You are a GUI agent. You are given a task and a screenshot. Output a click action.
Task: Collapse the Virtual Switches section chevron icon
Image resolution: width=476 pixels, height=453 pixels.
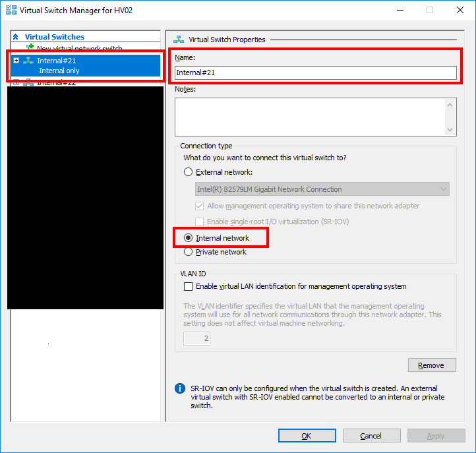point(16,37)
